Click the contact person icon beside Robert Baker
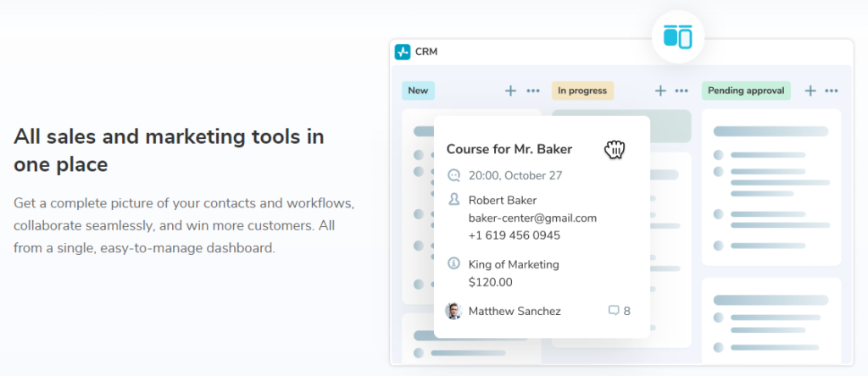This screenshot has height=376, width=868. (454, 200)
